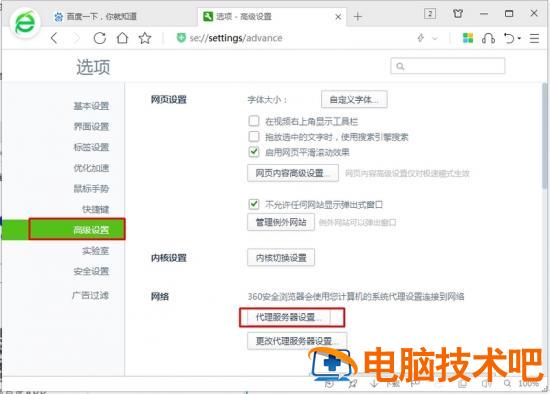Click the lightning speed mode icon
Viewport: 550px width, 394px height.
(x=421, y=38)
